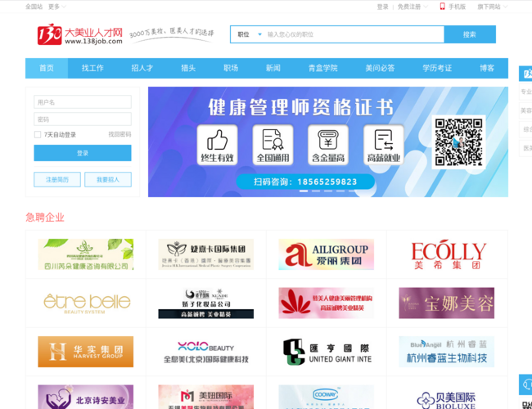Open the 青盒学院 menu item
Image resolution: width=532 pixels, height=409 pixels.
323,68
